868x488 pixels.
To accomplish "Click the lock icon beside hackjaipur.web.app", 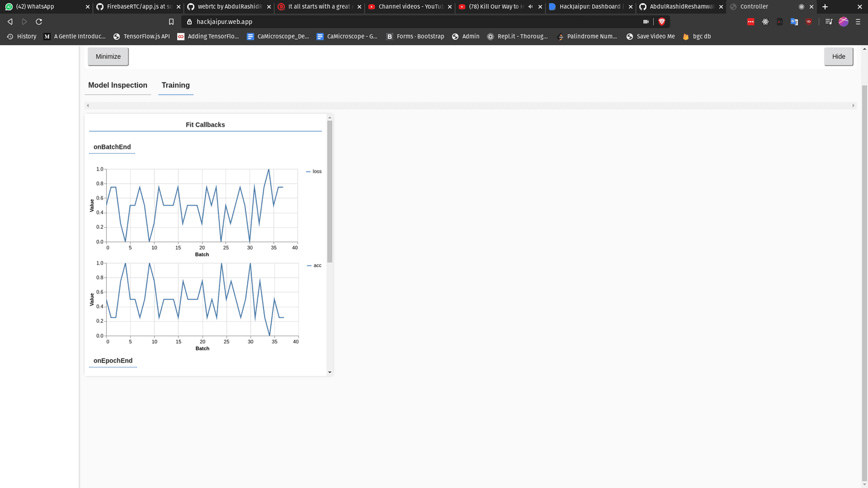I will pos(189,22).
